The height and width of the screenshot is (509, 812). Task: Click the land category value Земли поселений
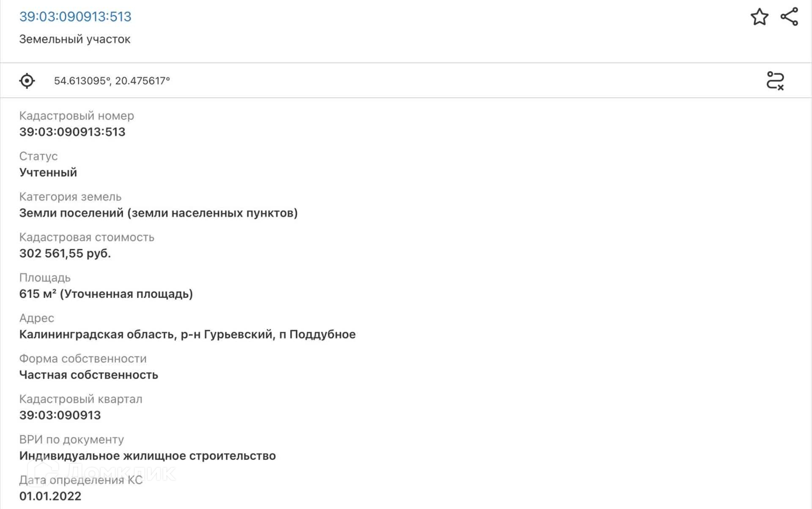pos(158,213)
